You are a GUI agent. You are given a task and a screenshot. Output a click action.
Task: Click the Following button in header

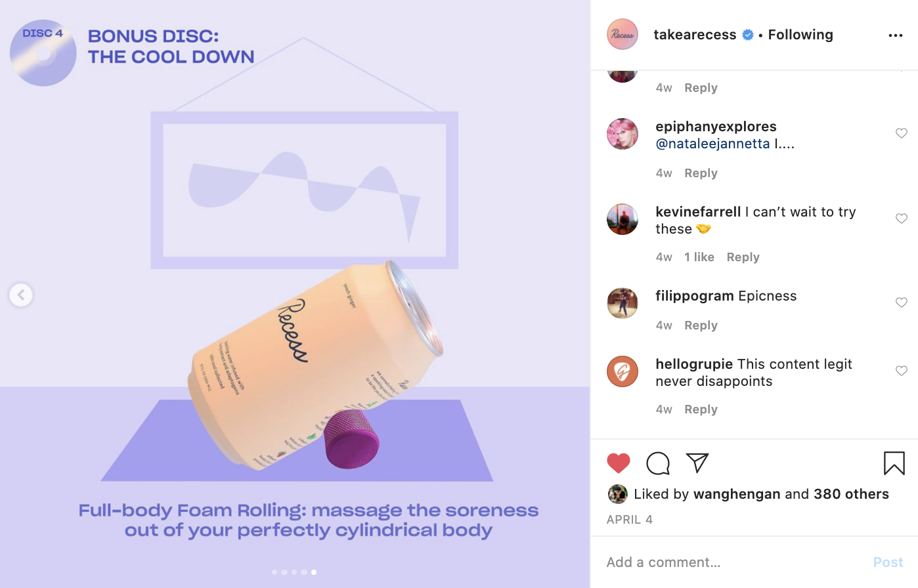click(x=800, y=35)
